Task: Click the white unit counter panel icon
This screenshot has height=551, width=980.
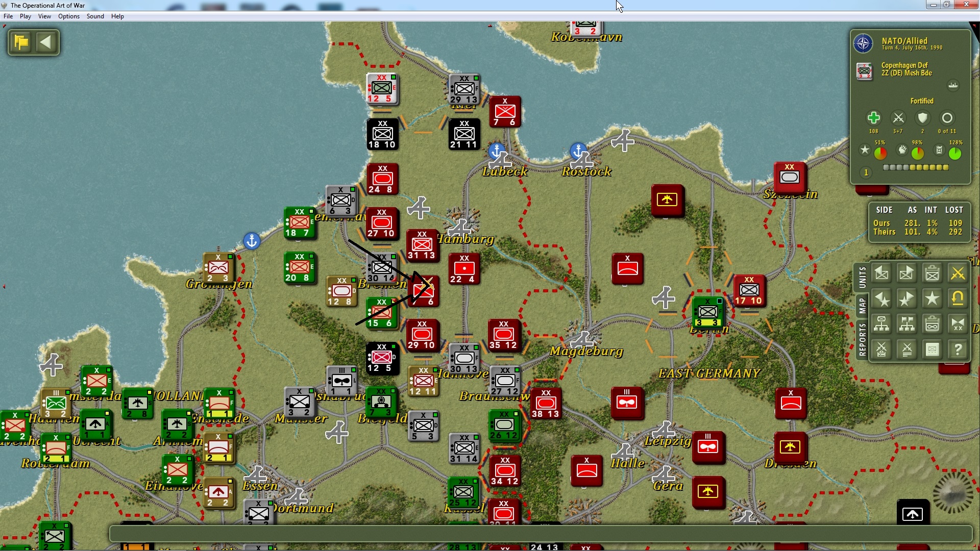Action: tap(933, 349)
